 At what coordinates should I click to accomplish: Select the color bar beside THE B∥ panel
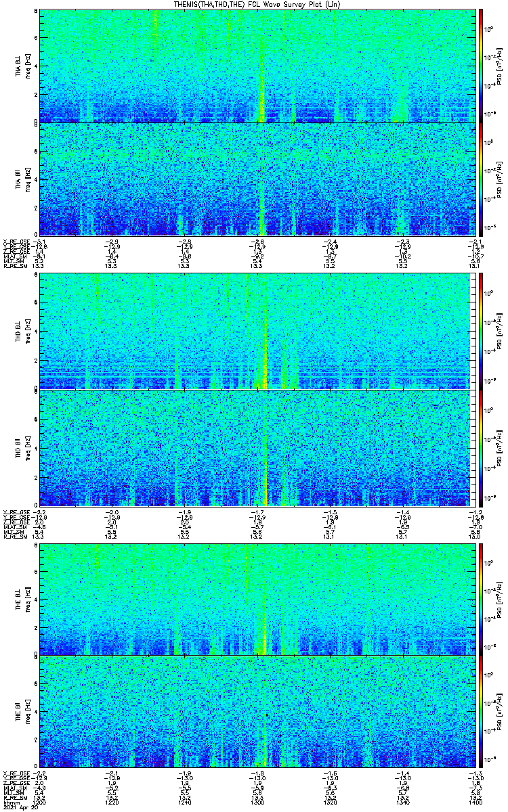pos(480,713)
